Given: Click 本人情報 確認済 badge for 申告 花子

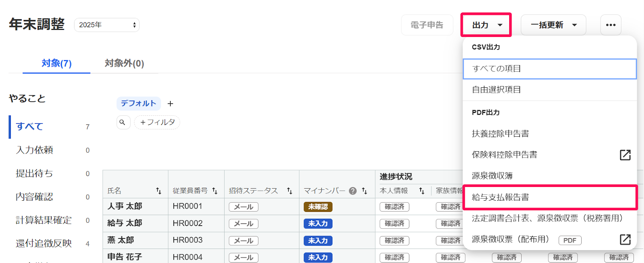Looking at the screenshot, I should [394, 257].
